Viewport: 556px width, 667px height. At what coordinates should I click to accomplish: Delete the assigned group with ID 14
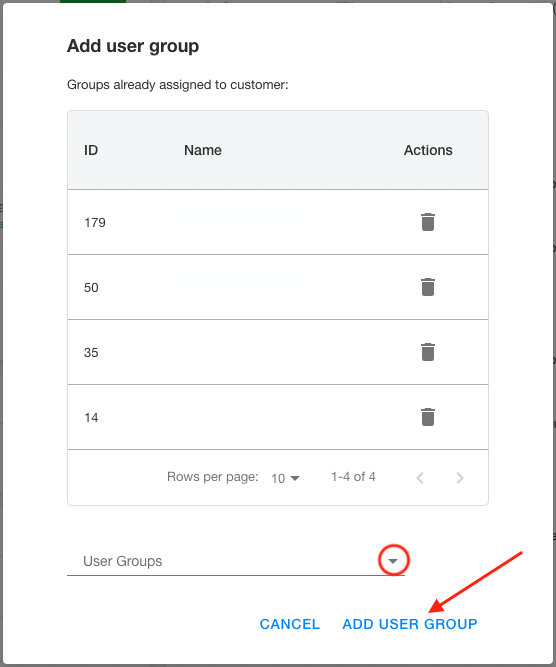pos(428,417)
